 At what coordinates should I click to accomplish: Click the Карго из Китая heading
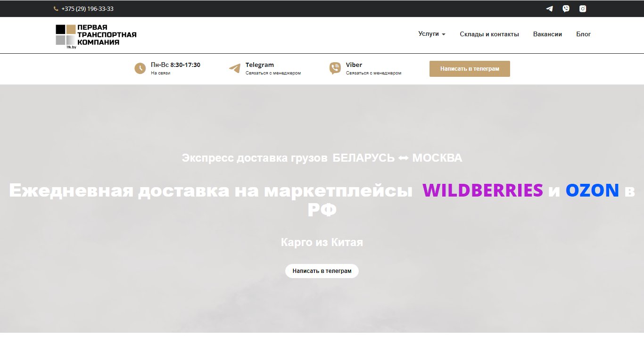(322, 242)
